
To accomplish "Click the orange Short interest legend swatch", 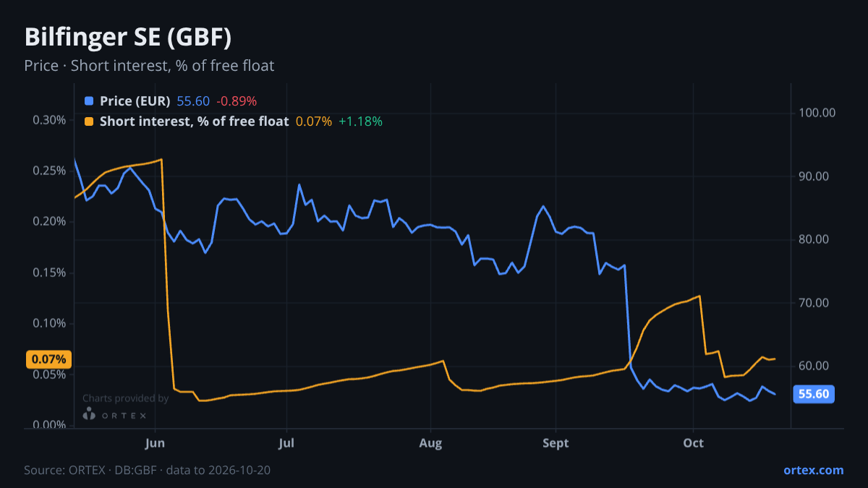I will pos(89,121).
